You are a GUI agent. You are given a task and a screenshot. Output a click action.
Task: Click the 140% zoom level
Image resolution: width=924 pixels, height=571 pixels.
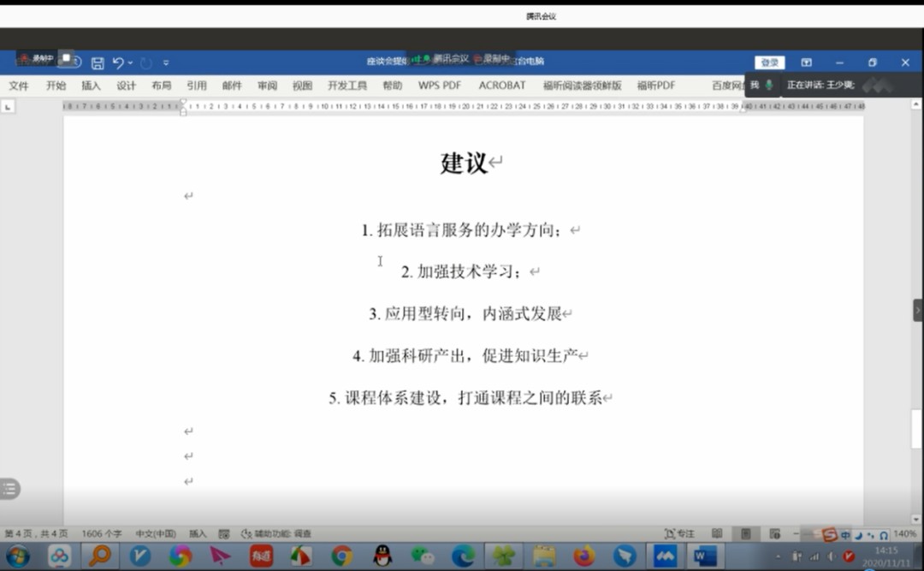coord(904,533)
